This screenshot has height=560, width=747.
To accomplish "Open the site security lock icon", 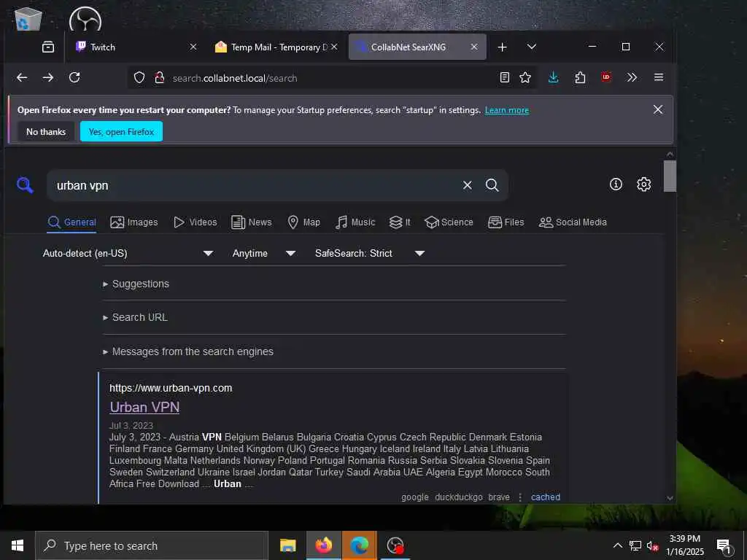I will coord(160,77).
